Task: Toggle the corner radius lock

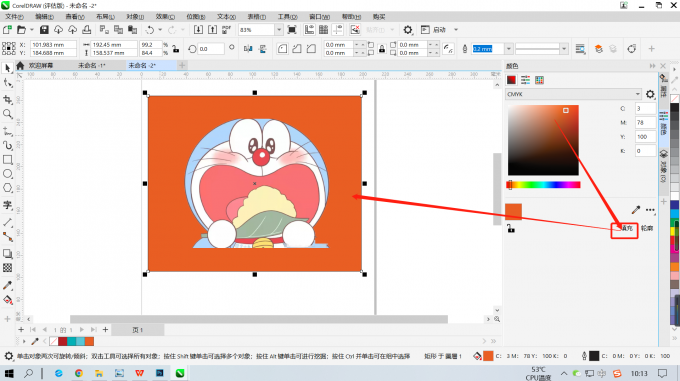Action: pos(382,49)
